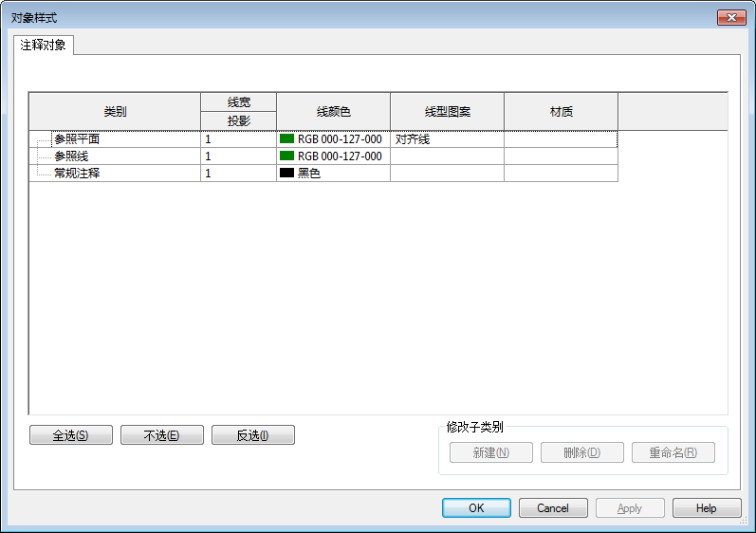
Task: Click the 材质 cell for 参照线
Action: [x=561, y=156]
